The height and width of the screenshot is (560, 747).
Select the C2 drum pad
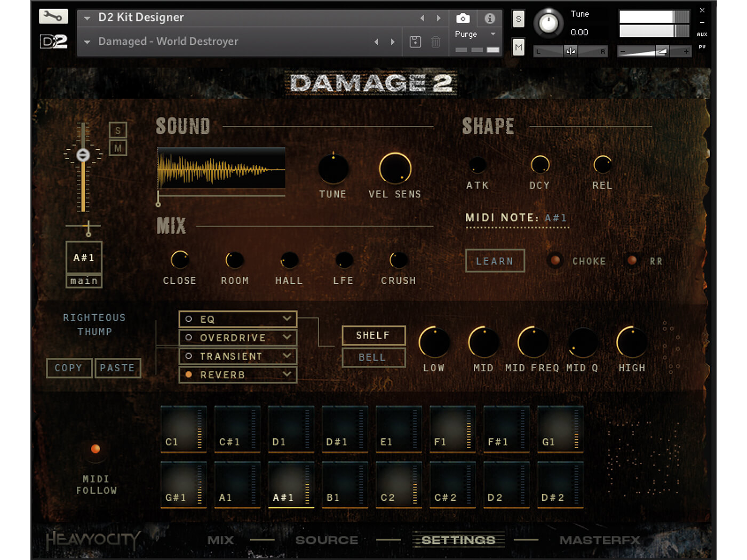click(399, 485)
